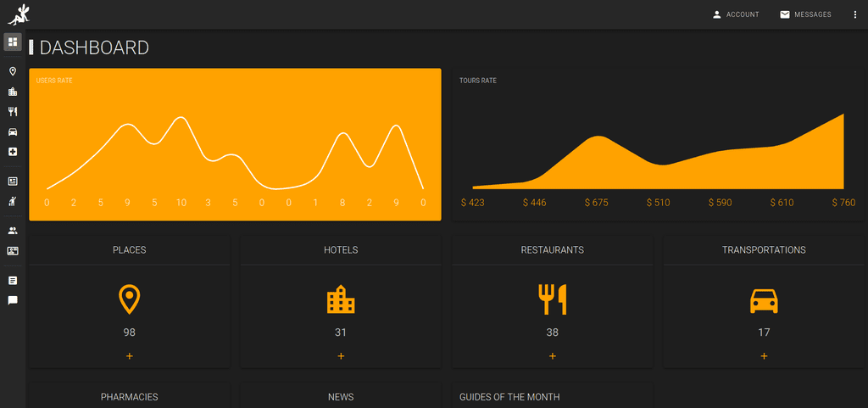Click the value 10 under Users Rate chart

[x=181, y=203]
